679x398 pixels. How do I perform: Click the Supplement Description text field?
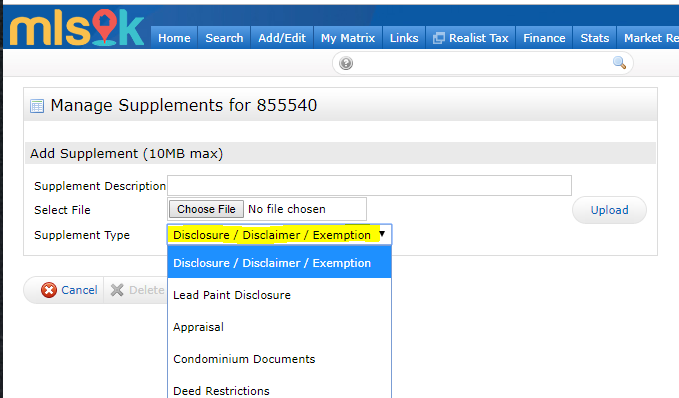coord(369,185)
